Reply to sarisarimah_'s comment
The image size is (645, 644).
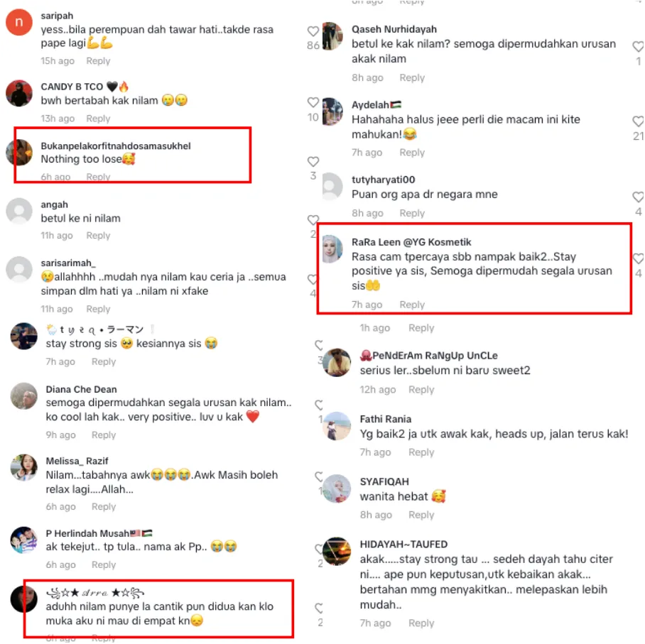[98, 310]
